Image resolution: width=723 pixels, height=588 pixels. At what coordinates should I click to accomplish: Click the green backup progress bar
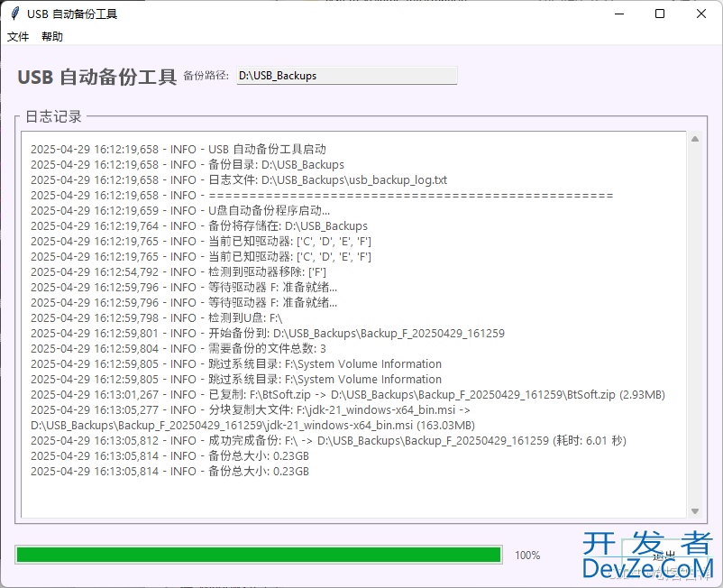coord(259,555)
